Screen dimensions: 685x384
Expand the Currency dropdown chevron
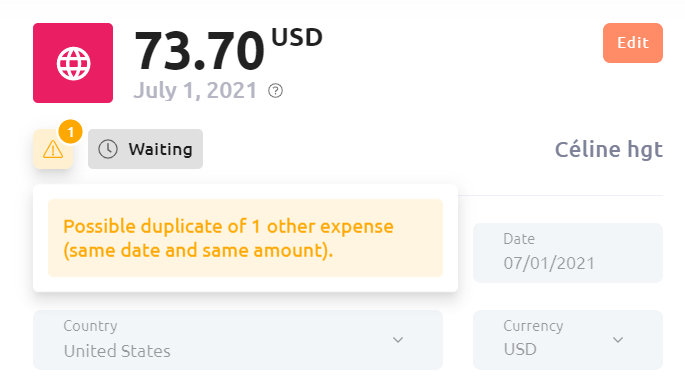618,339
